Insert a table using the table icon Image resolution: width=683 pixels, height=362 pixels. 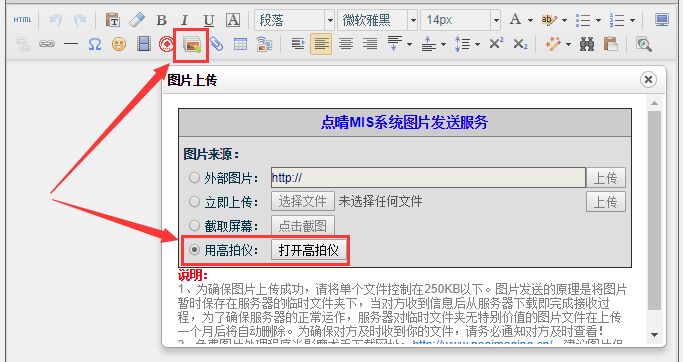pos(240,44)
